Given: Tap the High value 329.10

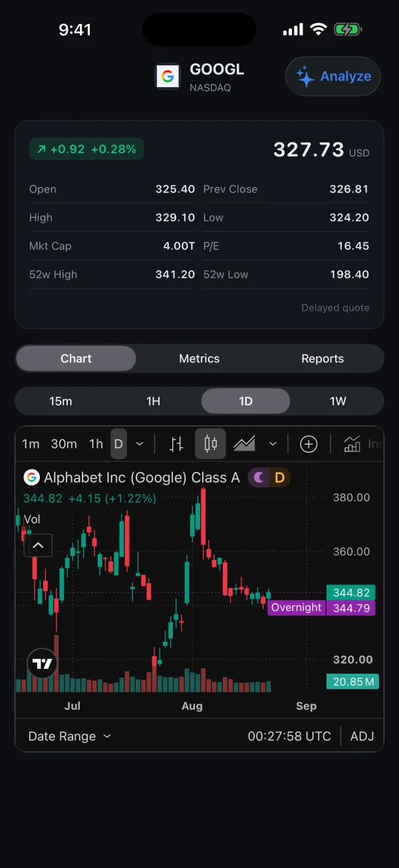Looking at the screenshot, I should 175,218.
